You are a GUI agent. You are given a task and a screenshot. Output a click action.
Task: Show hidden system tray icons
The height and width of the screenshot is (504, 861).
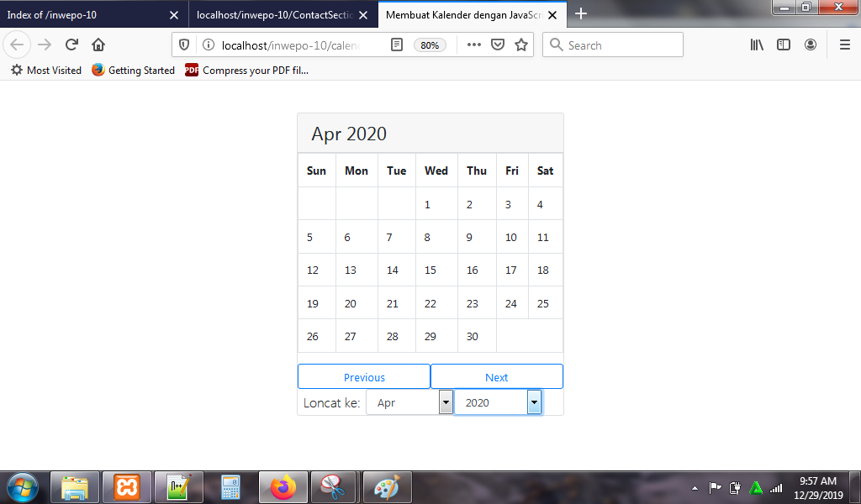[695, 487]
